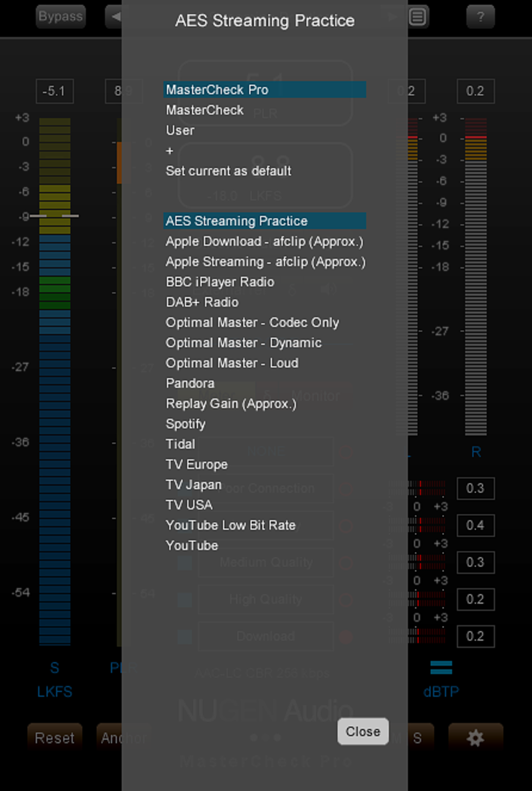Open help with the question mark button

(x=480, y=17)
